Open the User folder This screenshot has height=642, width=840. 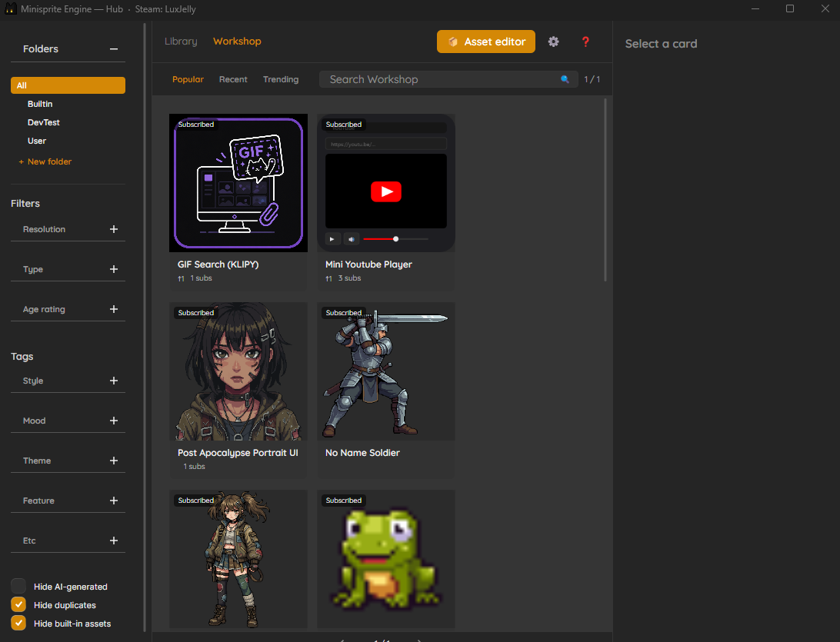pos(37,141)
